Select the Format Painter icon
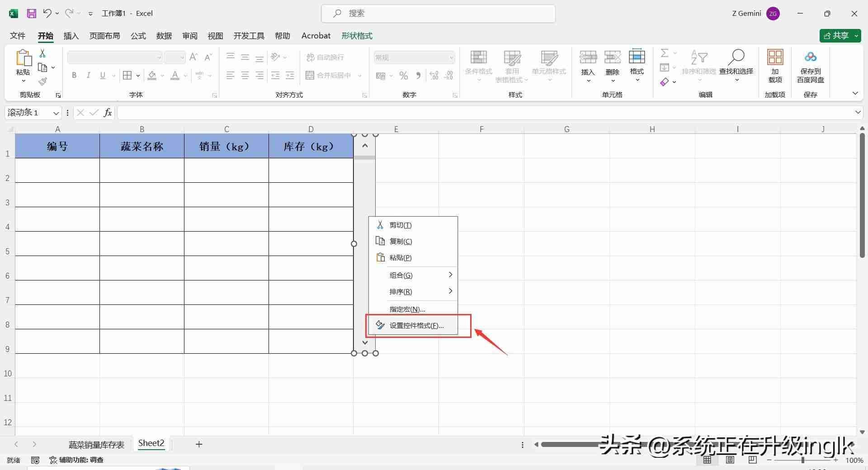Viewport: 868px width, 470px height. pos(43,82)
